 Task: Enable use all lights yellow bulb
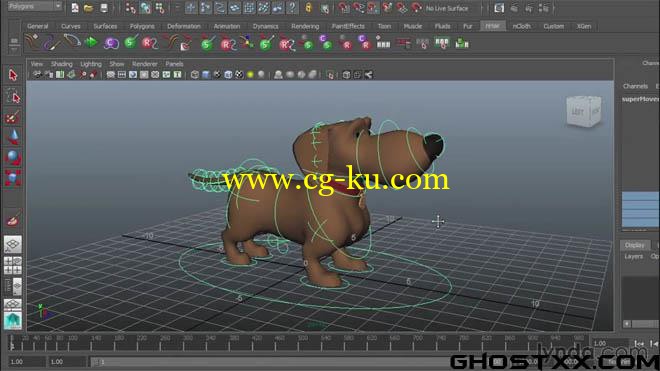[x=250, y=75]
